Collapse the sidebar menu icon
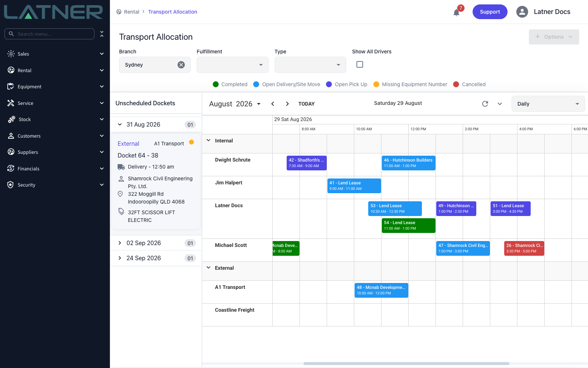 tap(102, 34)
